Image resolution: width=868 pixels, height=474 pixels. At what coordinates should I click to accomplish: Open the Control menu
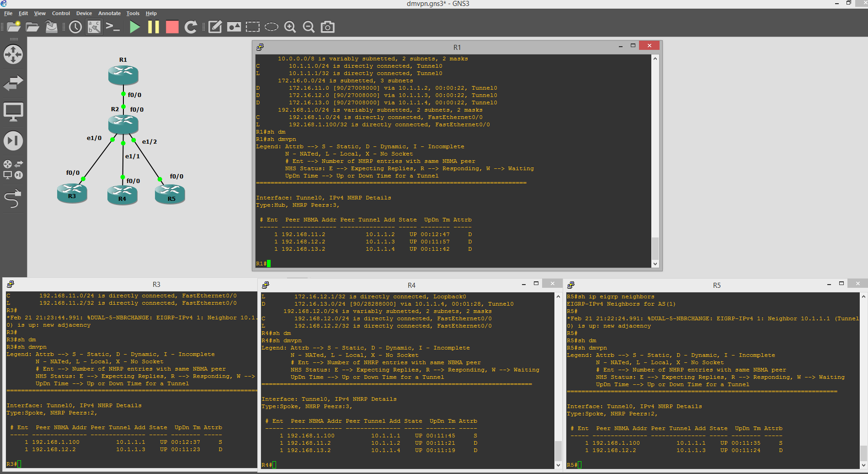click(61, 13)
